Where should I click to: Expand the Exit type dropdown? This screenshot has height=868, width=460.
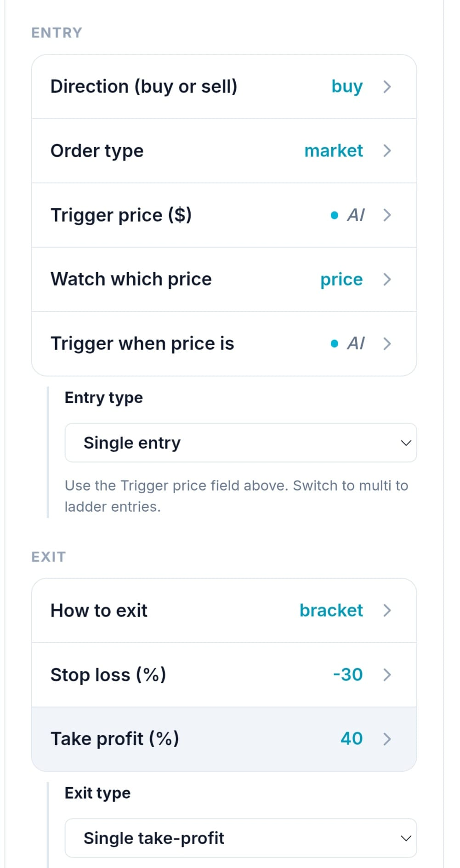point(241,838)
